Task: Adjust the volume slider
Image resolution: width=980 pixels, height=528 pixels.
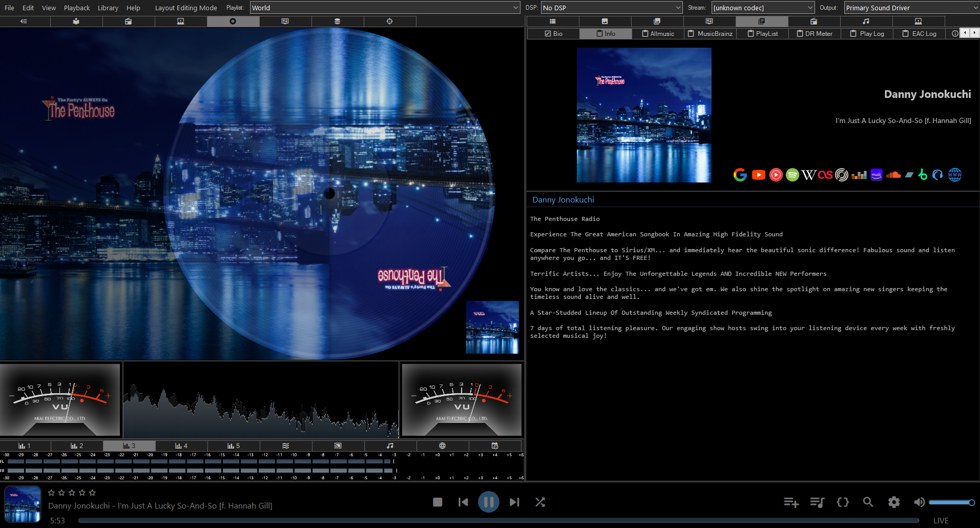Action: pyautogui.click(x=951, y=502)
